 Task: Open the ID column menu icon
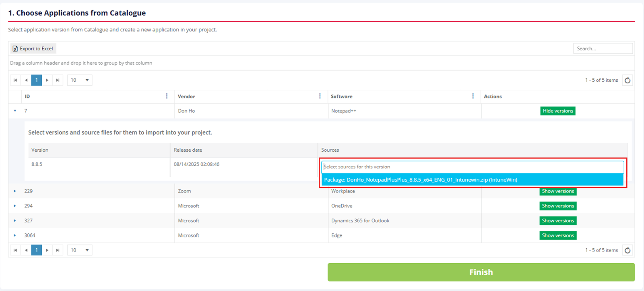coord(167,96)
